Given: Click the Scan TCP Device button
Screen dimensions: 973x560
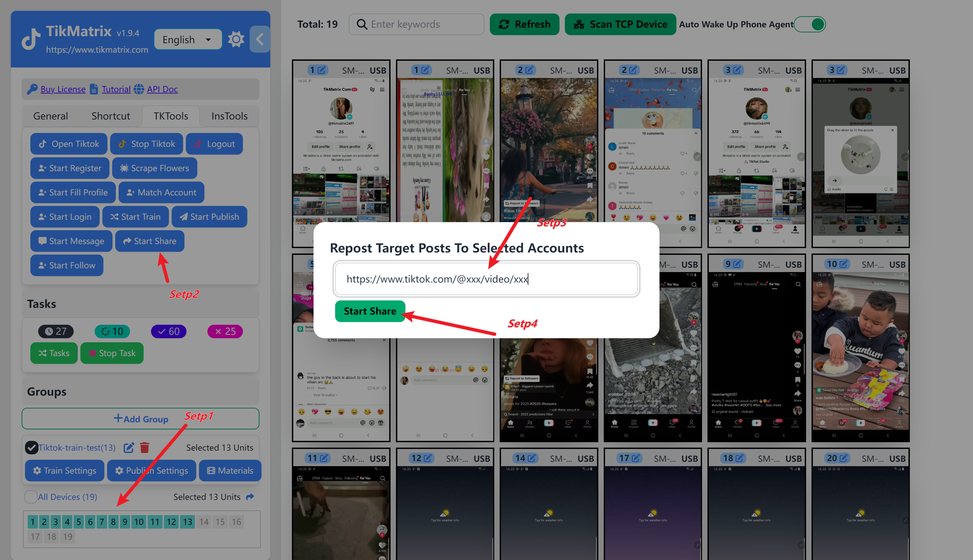Looking at the screenshot, I should pos(620,24).
